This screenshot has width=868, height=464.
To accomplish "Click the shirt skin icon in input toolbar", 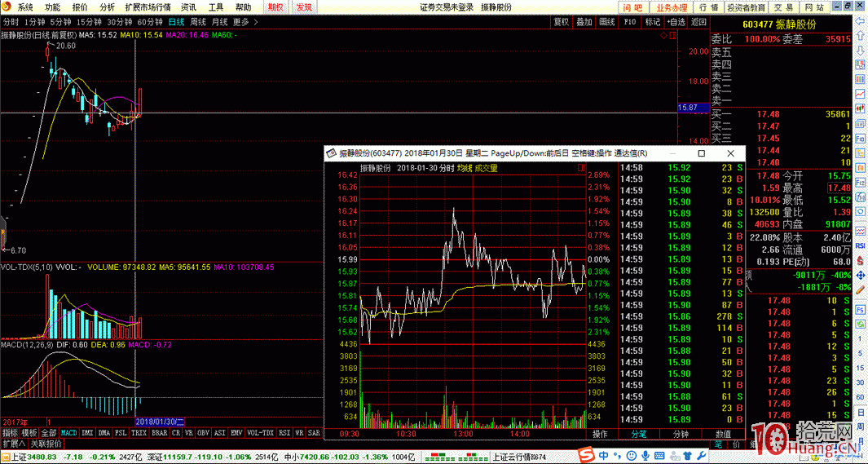I will [688, 456].
